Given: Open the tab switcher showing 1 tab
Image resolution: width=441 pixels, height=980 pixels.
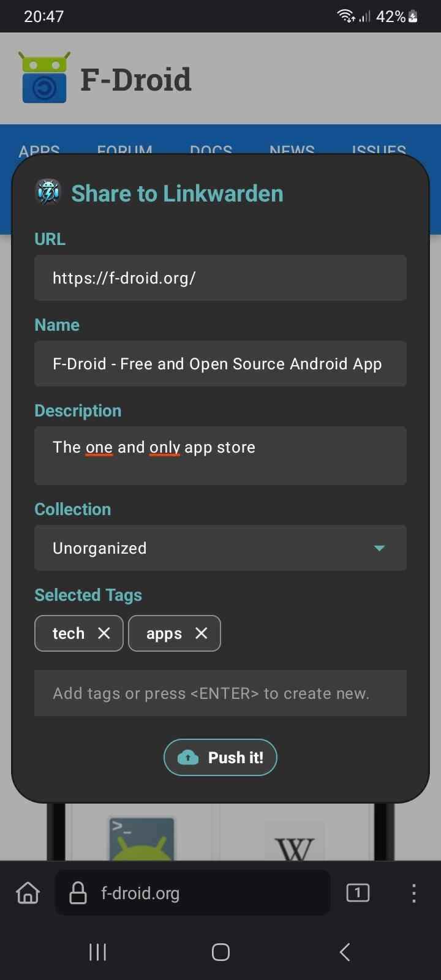Looking at the screenshot, I should [358, 893].
